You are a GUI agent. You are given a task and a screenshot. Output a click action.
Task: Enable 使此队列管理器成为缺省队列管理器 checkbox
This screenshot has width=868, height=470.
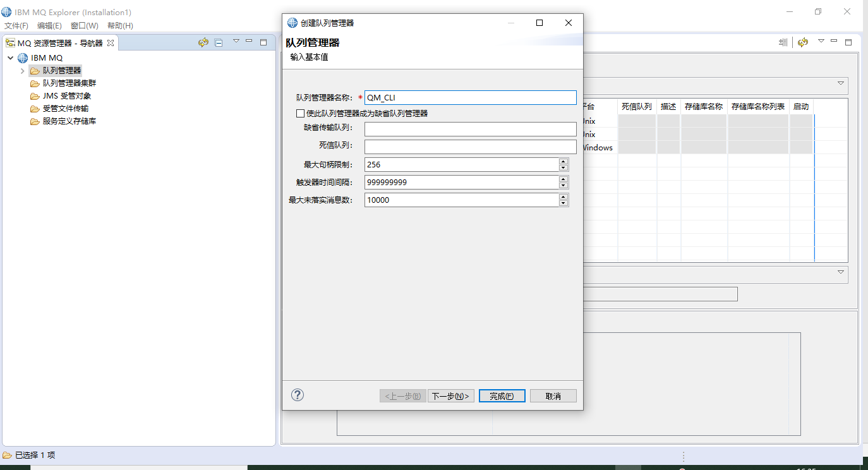point(301,113)
